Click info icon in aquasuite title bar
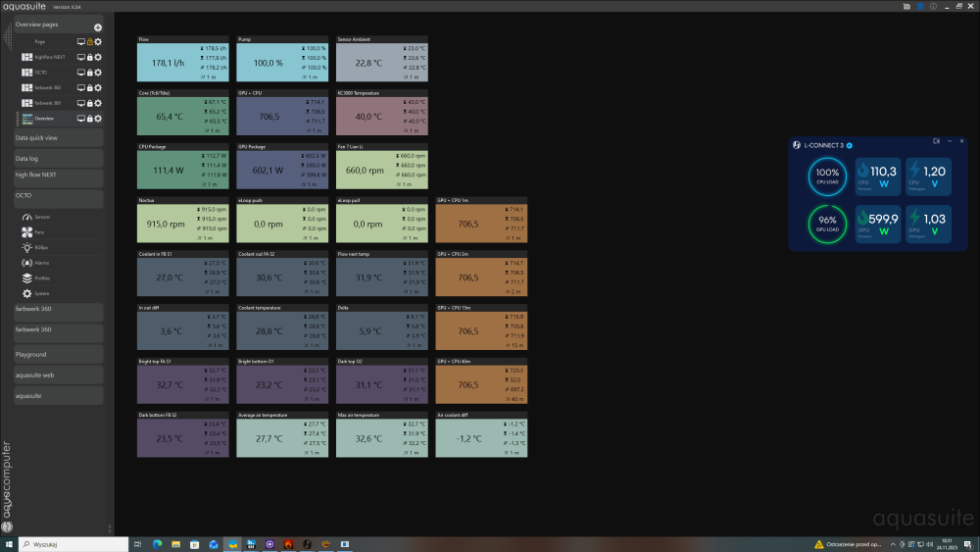Image resolution: width=980 pixels, height=552 pixels. click(933, 6)
